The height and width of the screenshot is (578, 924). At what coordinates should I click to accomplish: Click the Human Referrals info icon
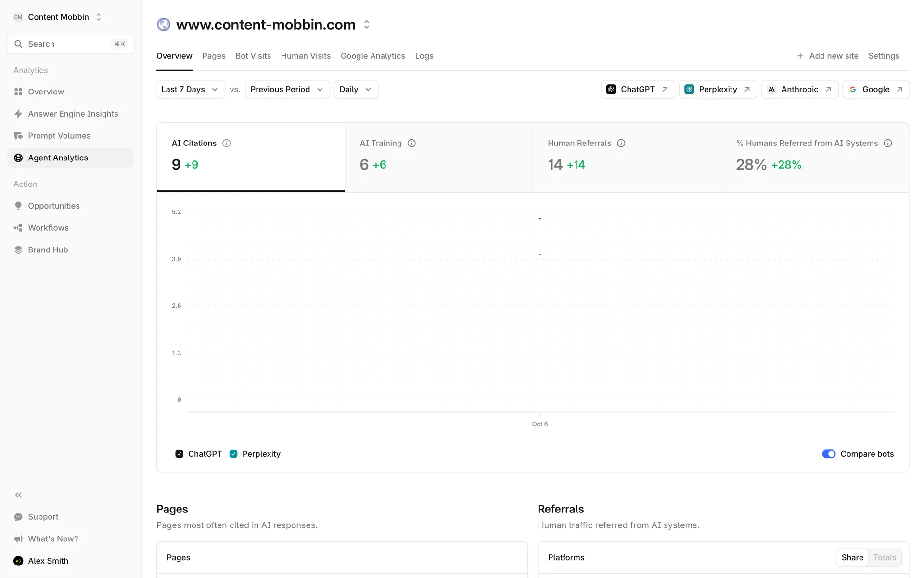click(x=621, y=143)
